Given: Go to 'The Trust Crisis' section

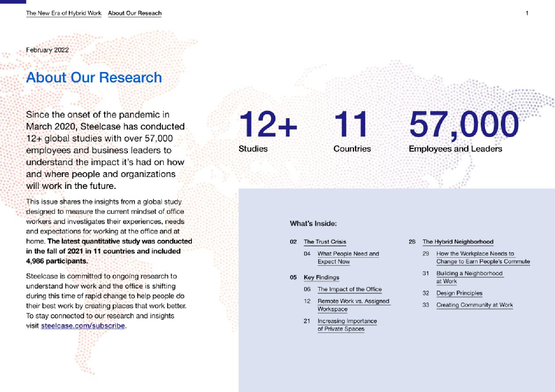Looking at the screenshot, I should pyautogui.click(x=325, y=242).
